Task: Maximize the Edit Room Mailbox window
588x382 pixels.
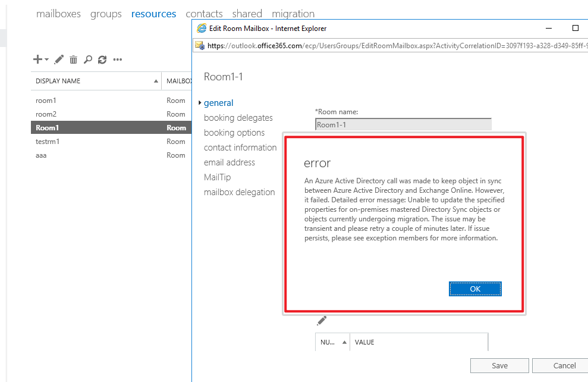Action: (576, 29)
